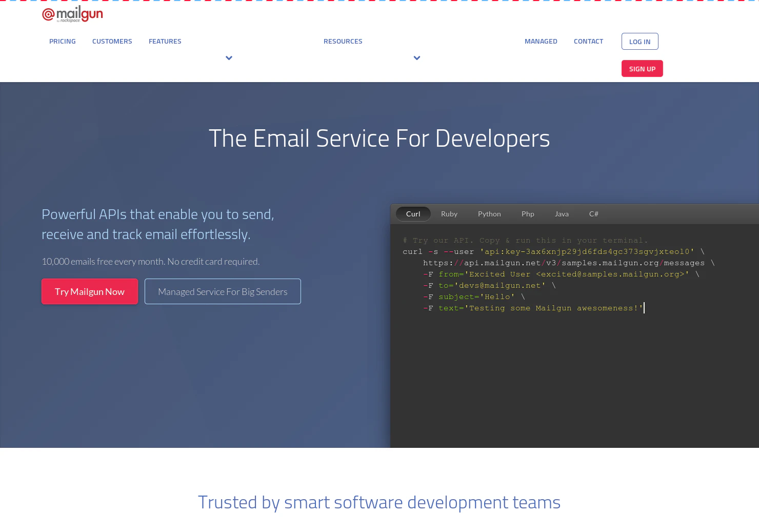The width and height of the screenshot is (759, 532).
Task: Select the Curl code tab
Action: pos(413,214)
